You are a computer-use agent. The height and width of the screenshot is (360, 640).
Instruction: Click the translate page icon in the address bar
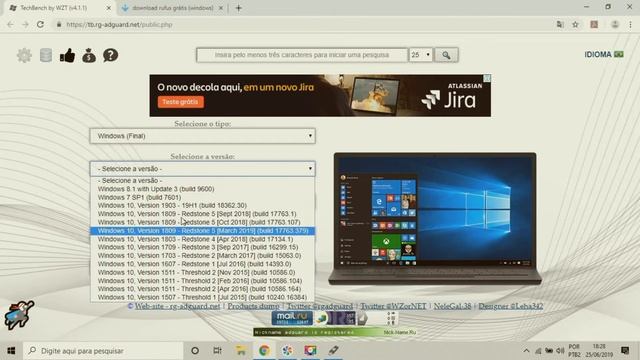click(560, 24)
